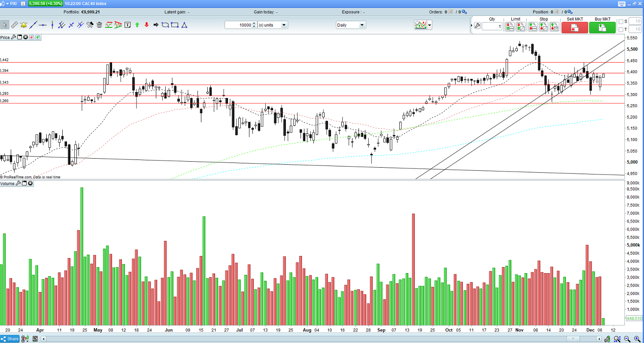Click the 5,390.58 (+0.30%) price label
The image size is (644, 343).
pos(45,3)
